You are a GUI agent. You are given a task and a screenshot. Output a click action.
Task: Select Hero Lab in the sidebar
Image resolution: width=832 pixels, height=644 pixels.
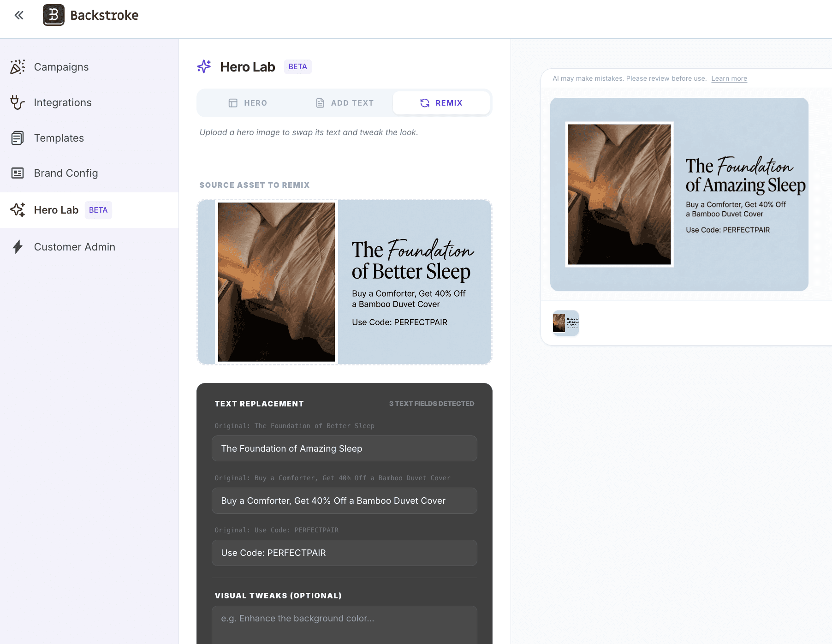pyautogui.click(x=89, y=210)
